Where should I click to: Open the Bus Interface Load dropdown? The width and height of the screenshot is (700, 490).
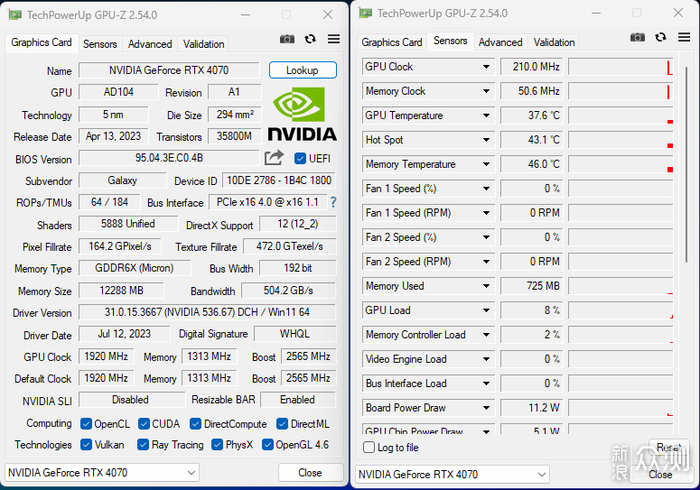(x=486, y=383)
